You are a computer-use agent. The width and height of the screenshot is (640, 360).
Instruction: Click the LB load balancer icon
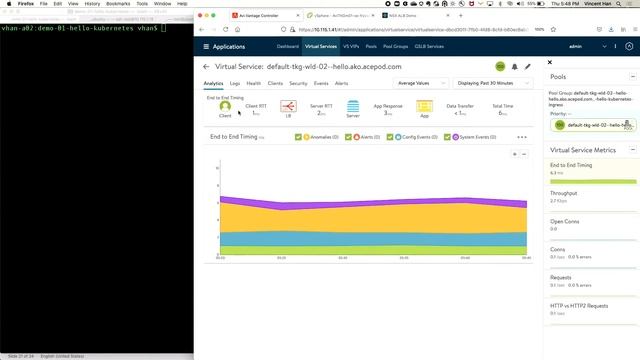tap(288, 106)
